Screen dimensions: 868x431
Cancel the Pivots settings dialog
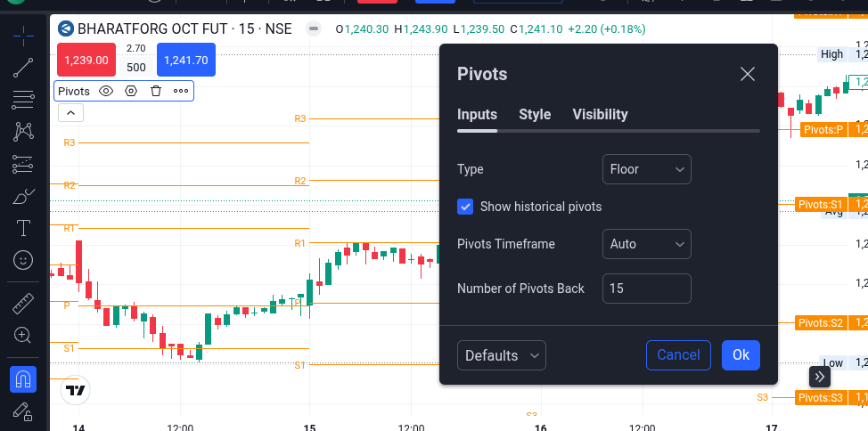pos(678,355)
